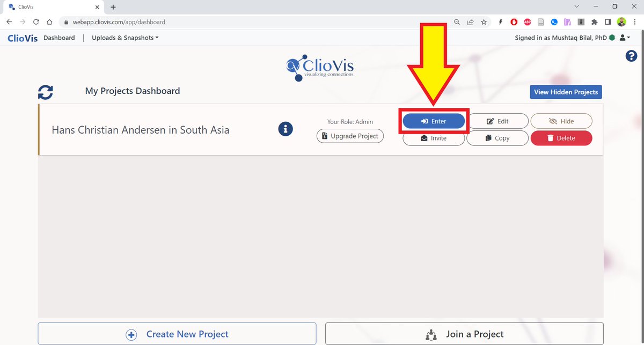Viewport: 644px width, 345px height.
Task: Bookmark this page with the star
Action: [484, 22]
